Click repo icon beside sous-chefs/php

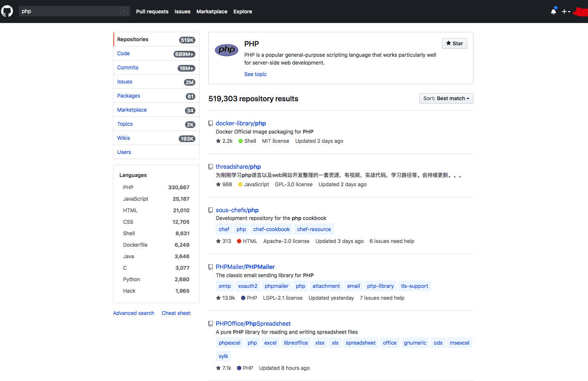click(211, 210)
